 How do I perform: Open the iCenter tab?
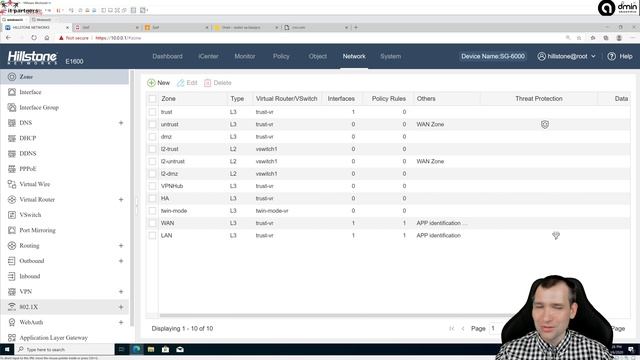[208, 56]
